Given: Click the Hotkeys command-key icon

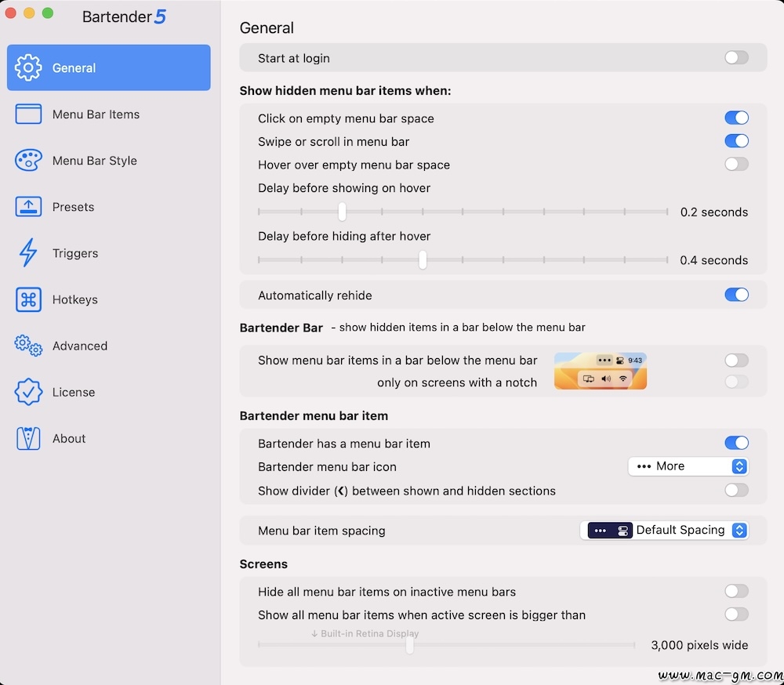Looking at the screenshot, I should click(28, 299).
